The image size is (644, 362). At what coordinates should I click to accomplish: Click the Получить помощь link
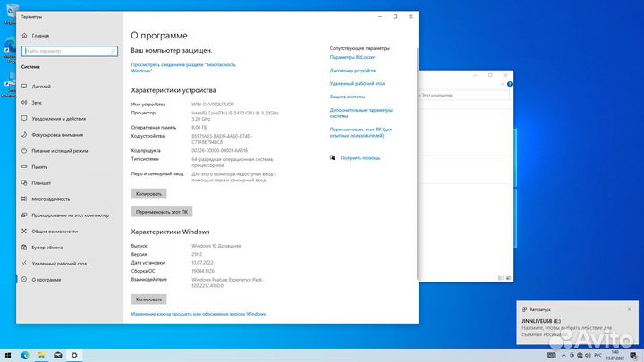[x=360, y=158]
